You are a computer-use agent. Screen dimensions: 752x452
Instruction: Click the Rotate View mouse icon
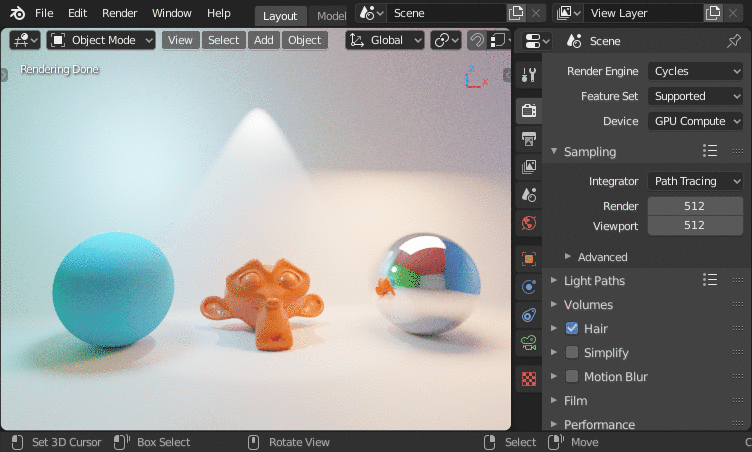tap(253, 442)
